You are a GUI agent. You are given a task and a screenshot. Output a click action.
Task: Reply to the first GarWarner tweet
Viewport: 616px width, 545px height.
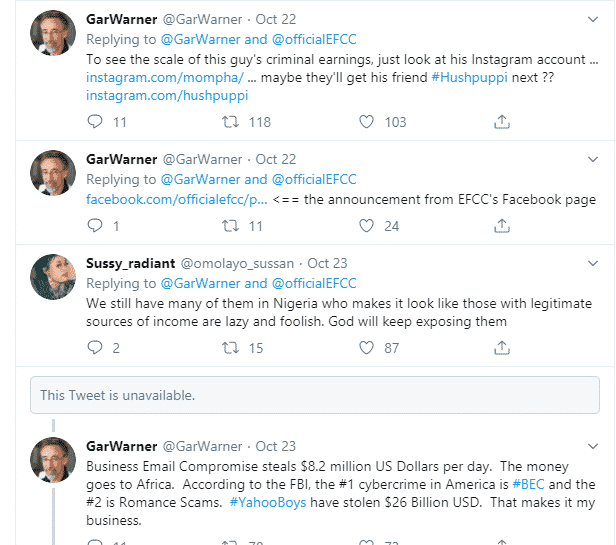coord(95,122)
